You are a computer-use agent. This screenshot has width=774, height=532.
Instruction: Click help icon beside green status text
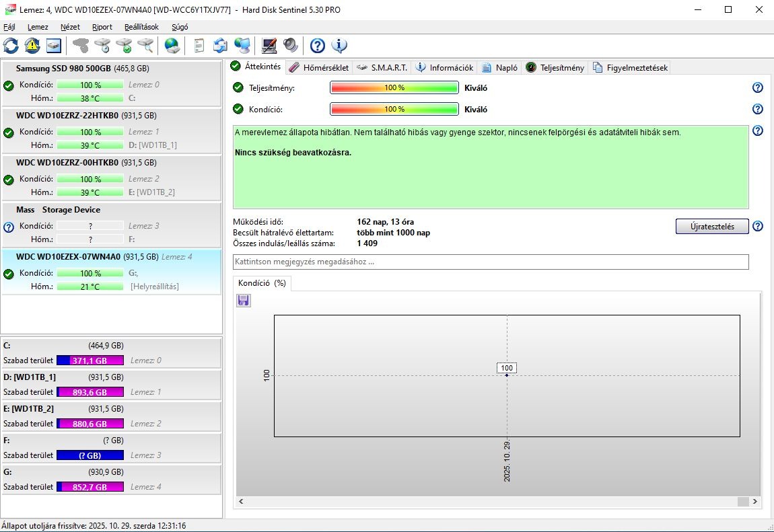click(758, 130)
